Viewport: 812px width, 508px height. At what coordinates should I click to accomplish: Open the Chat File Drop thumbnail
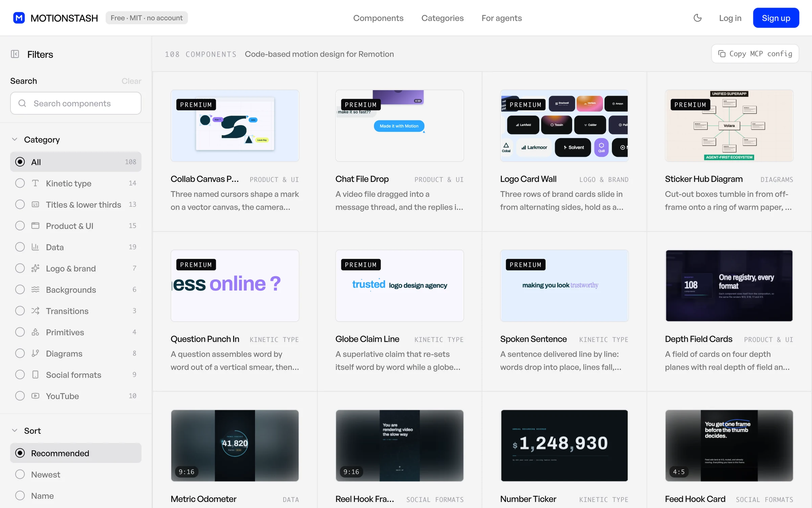(x=400, y=126)
